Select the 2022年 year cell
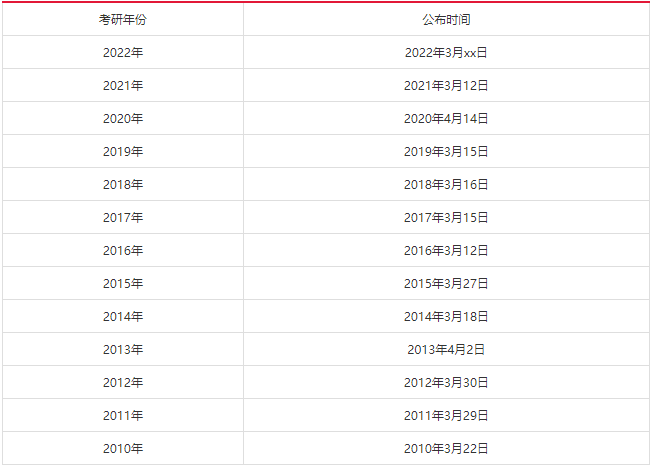 tap(123, 52)
